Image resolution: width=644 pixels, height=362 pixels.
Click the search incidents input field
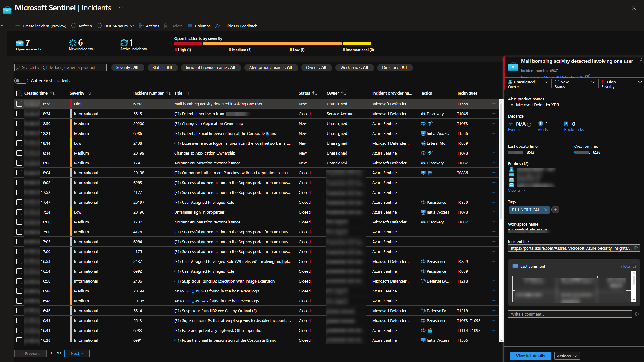coord(61,68)
